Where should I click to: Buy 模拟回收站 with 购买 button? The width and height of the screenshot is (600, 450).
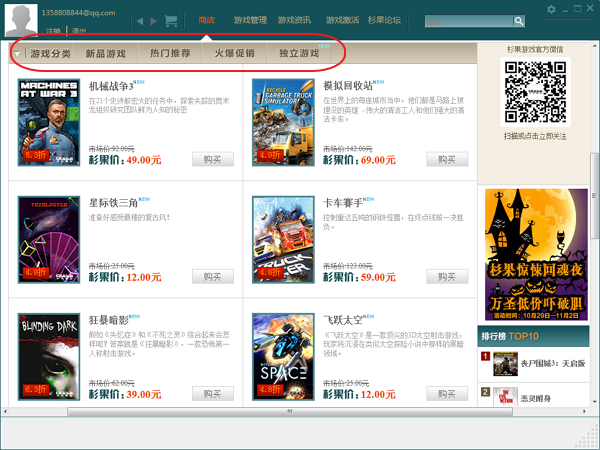click(x=447, y=159)
